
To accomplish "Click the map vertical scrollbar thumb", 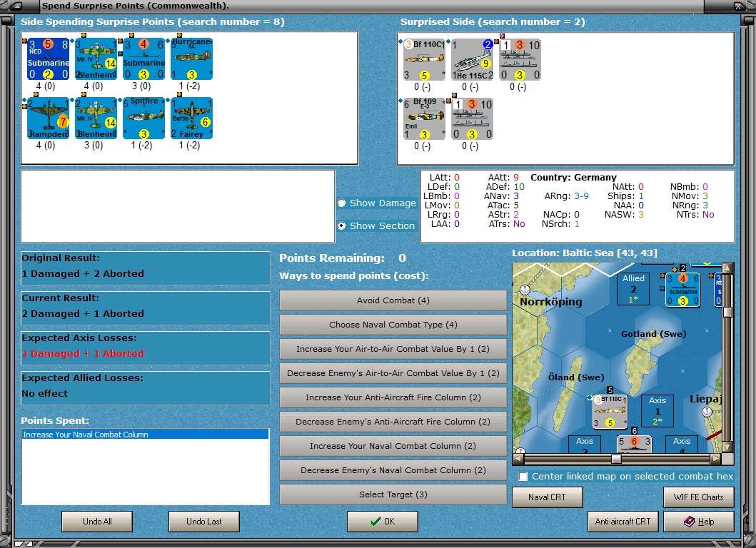I will [x=727, y=312].
